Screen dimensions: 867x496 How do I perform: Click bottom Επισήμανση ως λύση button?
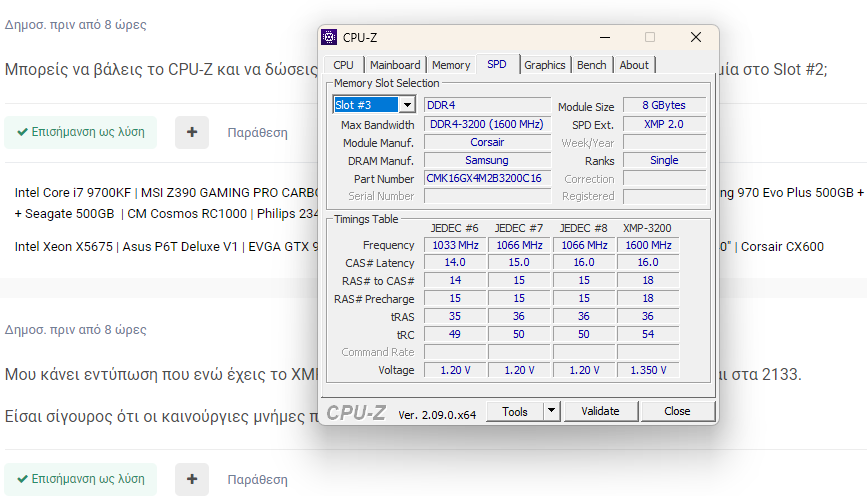(81, 479)
